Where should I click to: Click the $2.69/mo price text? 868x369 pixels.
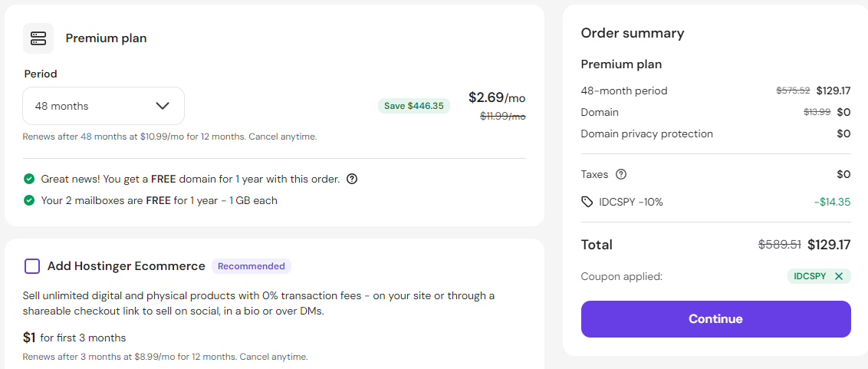click(497, 98)
